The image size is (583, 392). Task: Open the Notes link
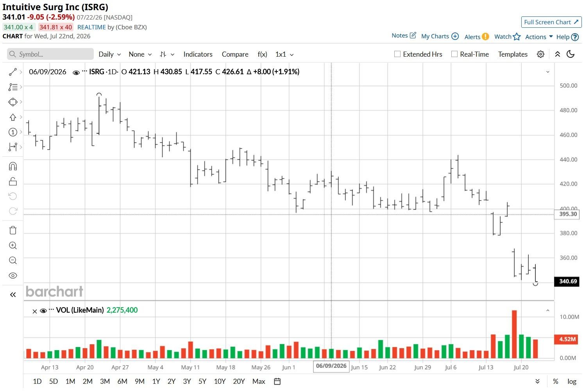[x=404, y=36]
